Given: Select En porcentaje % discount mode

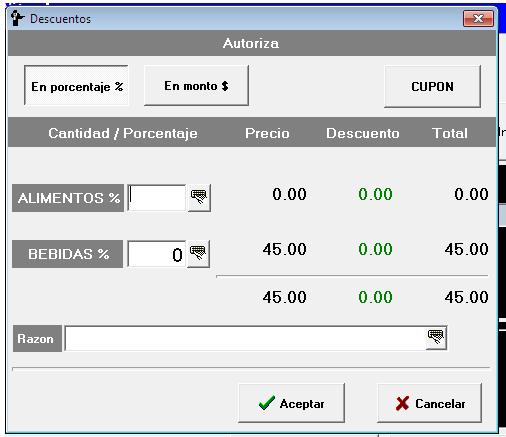Looking at the screenshot, I should pos(76,86).
